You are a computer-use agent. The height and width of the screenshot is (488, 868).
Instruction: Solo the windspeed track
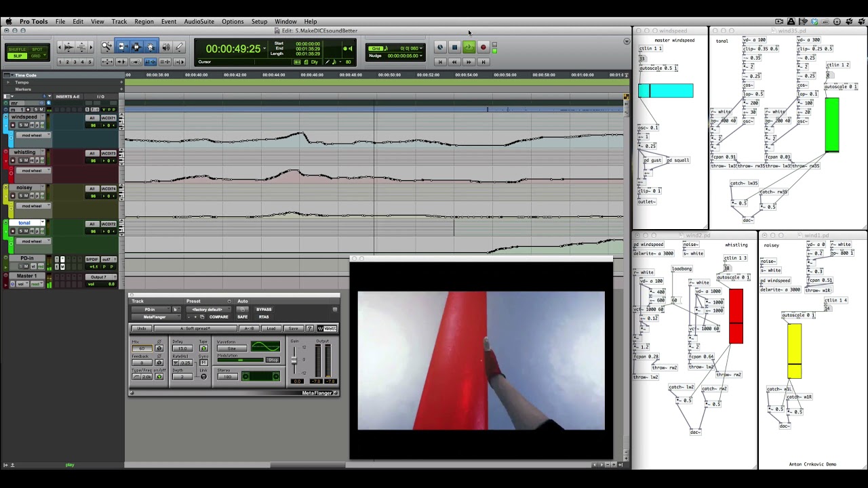point(20,125)
